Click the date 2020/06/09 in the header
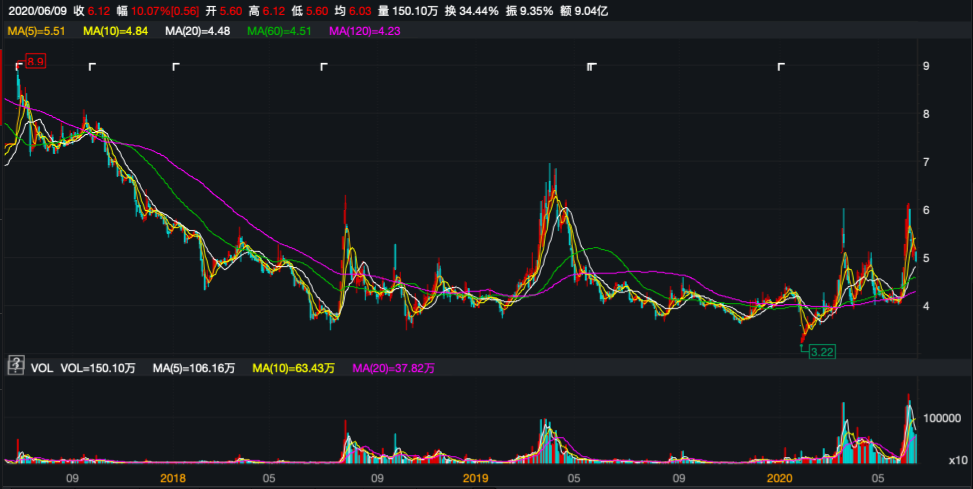 (37, 11)
